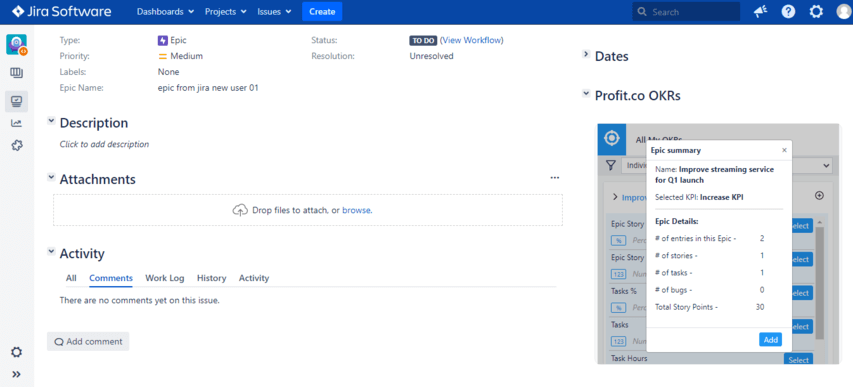Switch to the All activity tab
This screenshot has width=853, height=387.
pyautogui.click(x=71, y=278)
